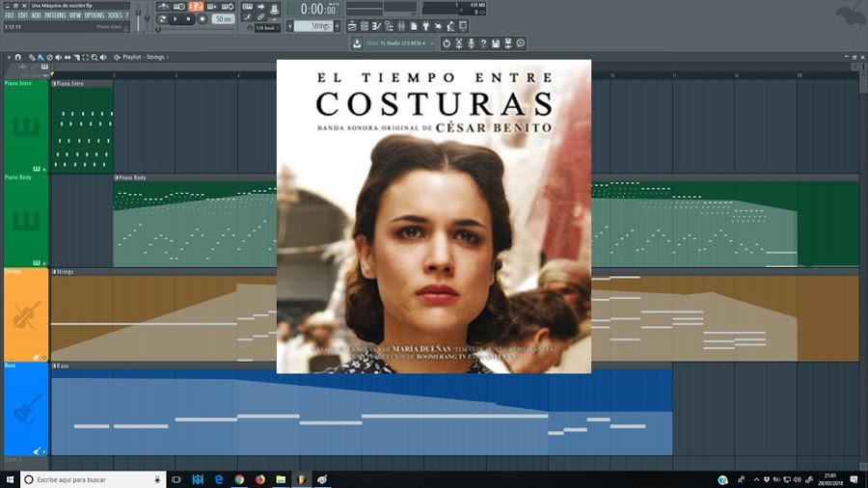Open the plugin picker plug icon
Screen dimensions: 868x488
425,26
